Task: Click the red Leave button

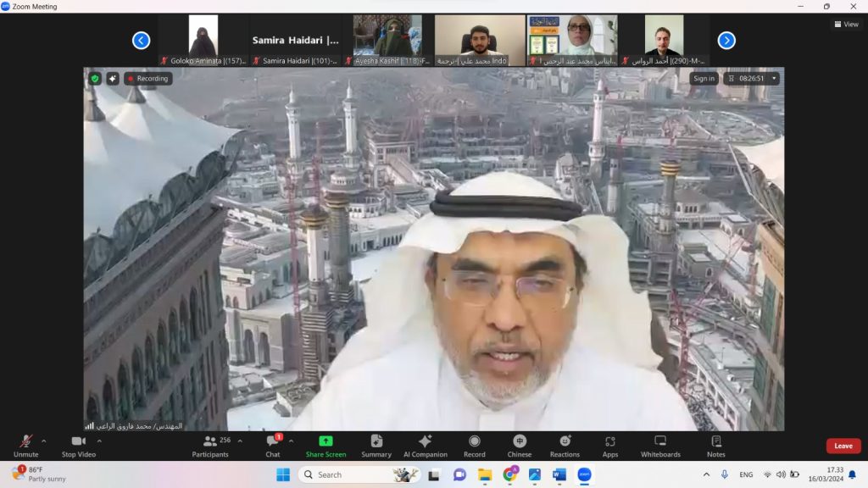Action: click(x=843, y=446)
